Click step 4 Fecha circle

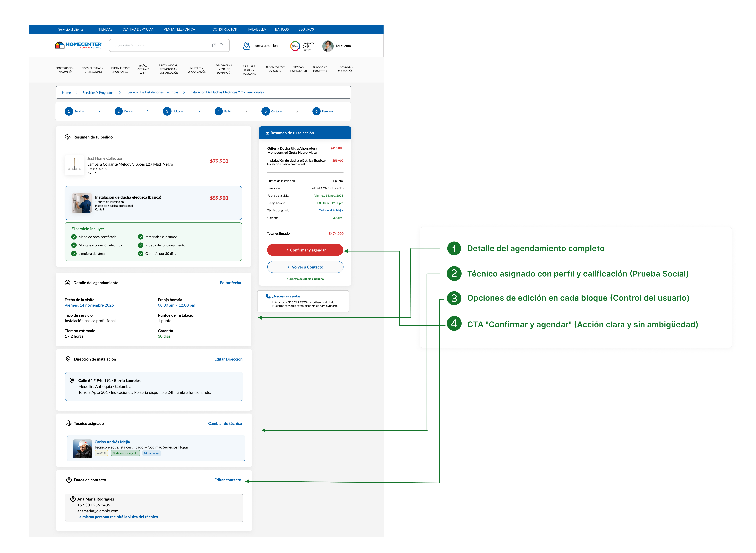[219, 111]
